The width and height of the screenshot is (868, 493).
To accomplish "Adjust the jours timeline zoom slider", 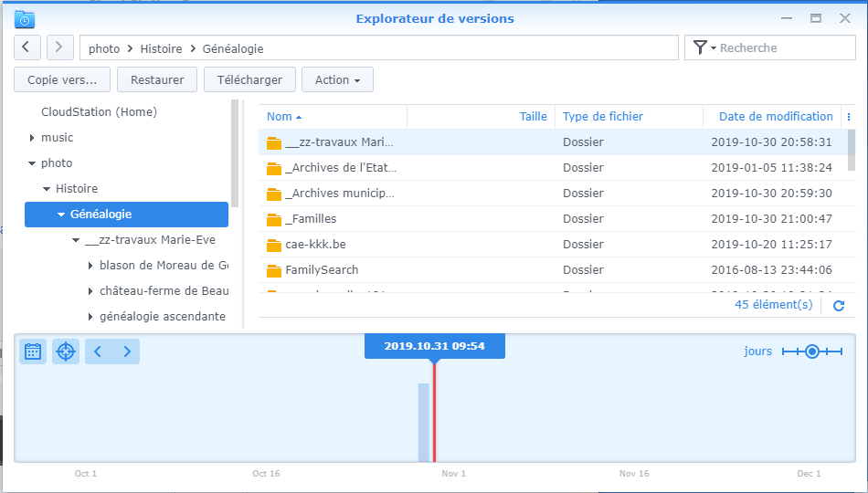I will click(x=812, y=351).
